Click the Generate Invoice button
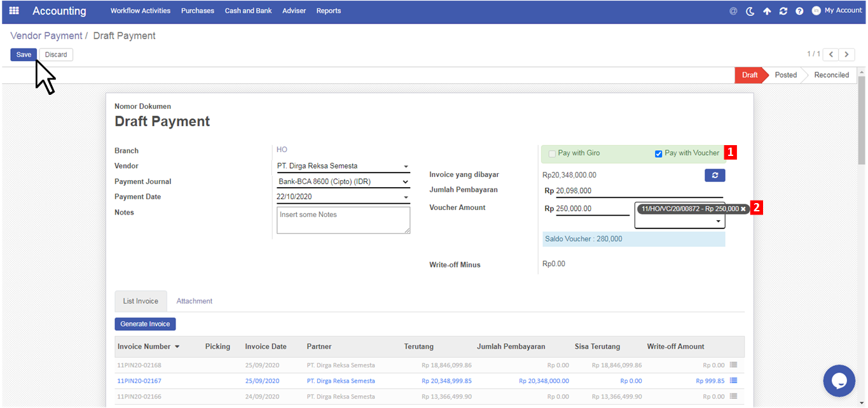This screenshot has width=868, height=408. pyautogui.click(x=145, y=324)
